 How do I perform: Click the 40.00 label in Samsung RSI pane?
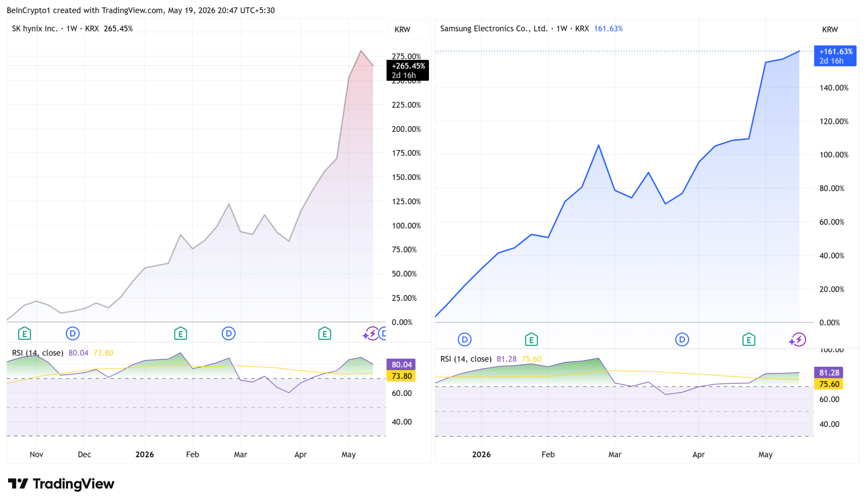[829, 424]
